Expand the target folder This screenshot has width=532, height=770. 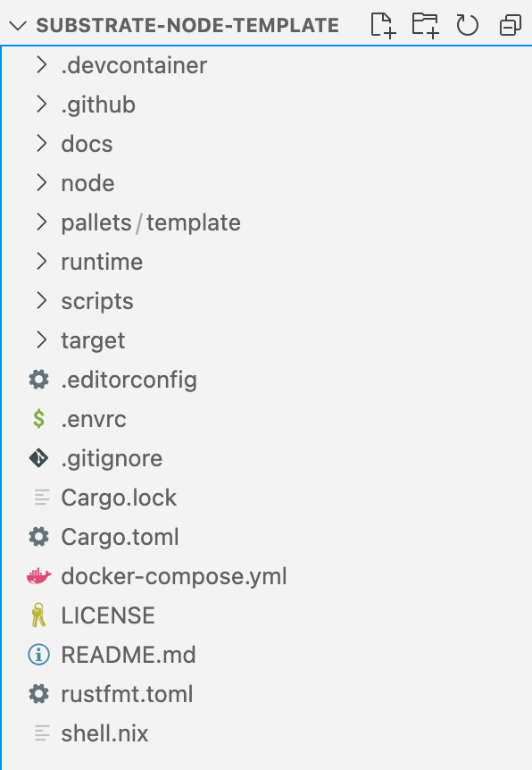coord(266,340)
